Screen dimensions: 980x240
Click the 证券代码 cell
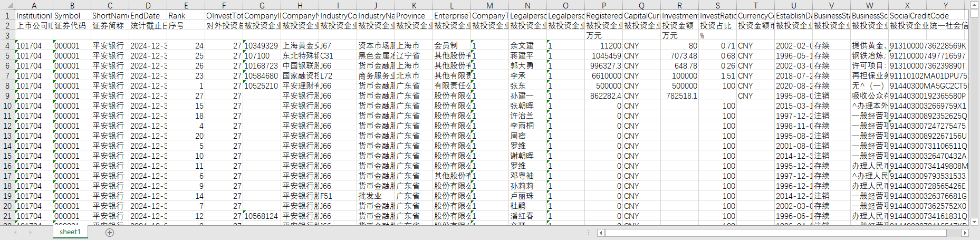tap(72, 26)
